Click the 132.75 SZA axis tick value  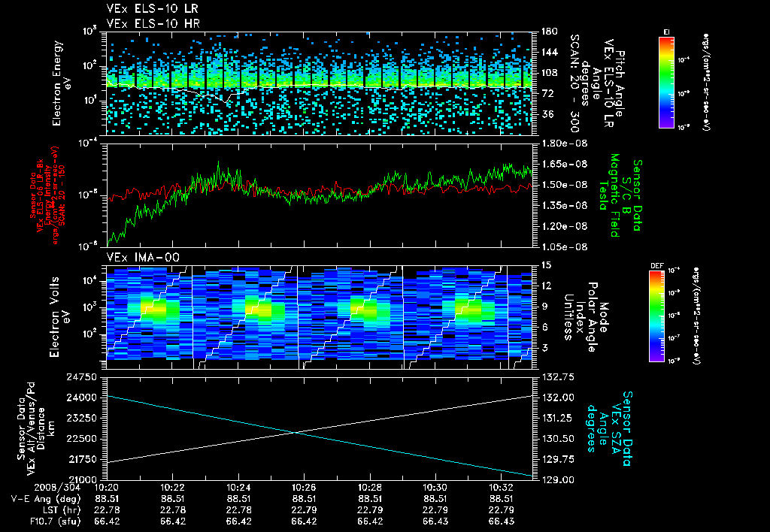coord(557,377)
